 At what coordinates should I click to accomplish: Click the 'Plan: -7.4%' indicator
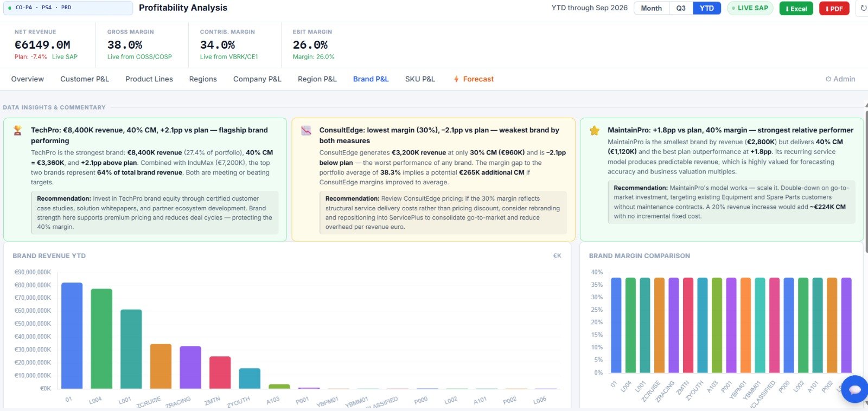[x=31, y=57]
